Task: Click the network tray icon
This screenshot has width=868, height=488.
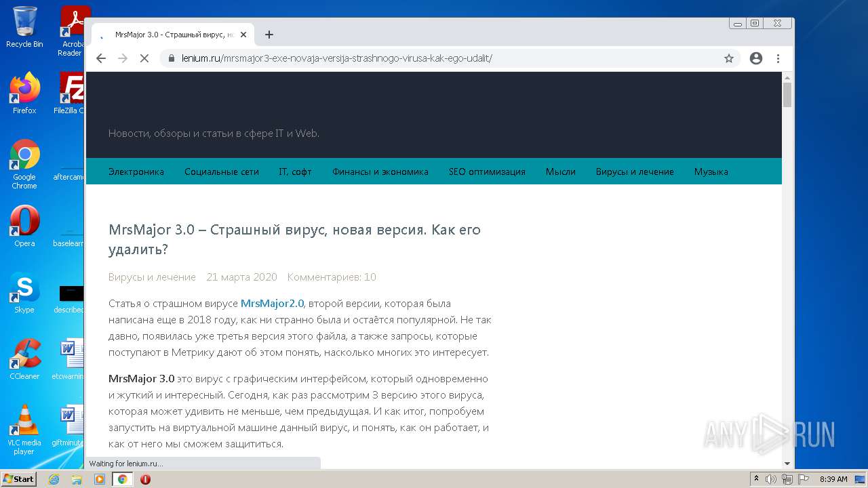Action: coord(787,479)
